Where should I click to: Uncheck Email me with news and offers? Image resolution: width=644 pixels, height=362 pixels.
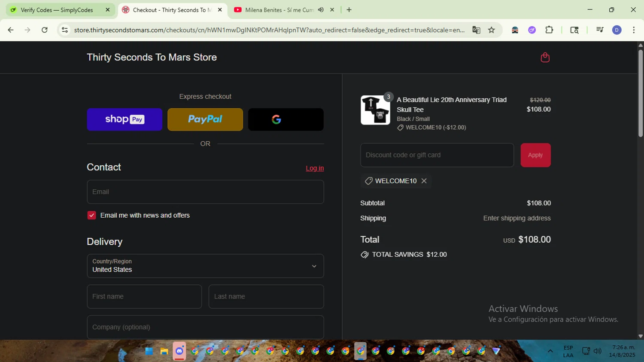click(x=91, y=215)
